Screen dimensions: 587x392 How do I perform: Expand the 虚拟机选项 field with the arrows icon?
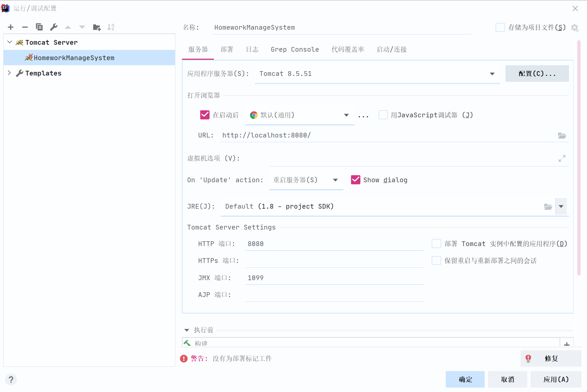pyautogui.click(x=562, y=158)
